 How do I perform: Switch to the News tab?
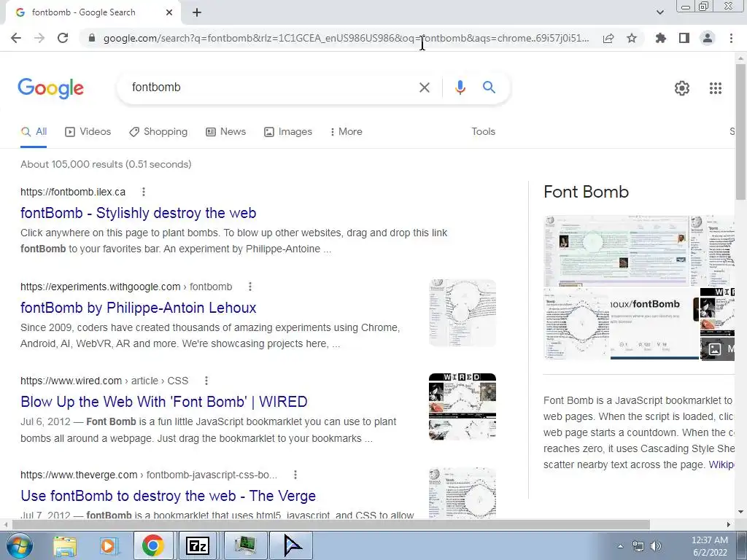[x=226, y=132]
